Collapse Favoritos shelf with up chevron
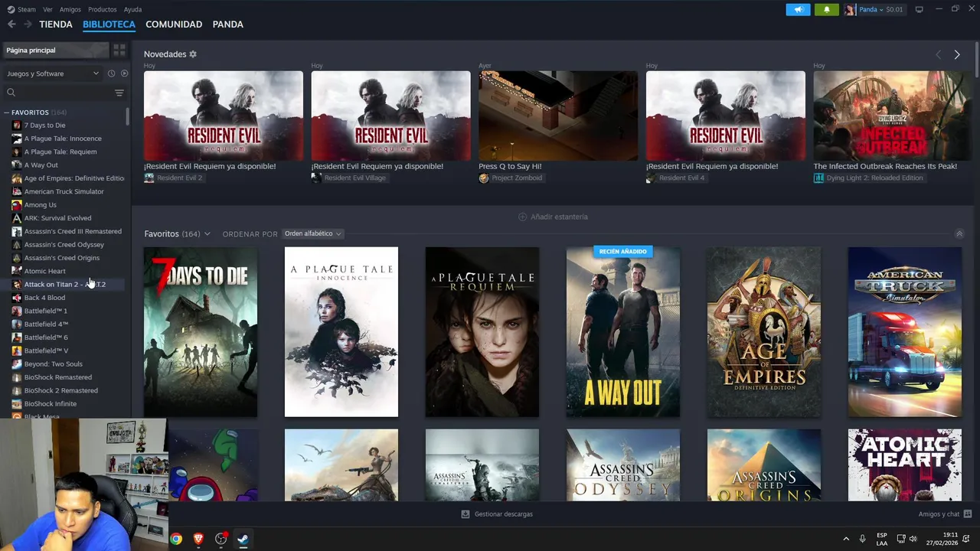 (x=959, y=234)
